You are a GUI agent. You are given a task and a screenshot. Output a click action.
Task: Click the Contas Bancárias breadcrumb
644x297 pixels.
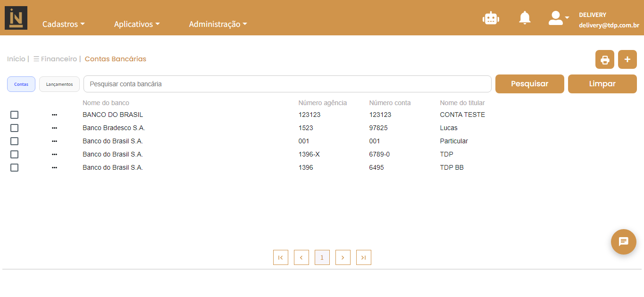[116, 59]
